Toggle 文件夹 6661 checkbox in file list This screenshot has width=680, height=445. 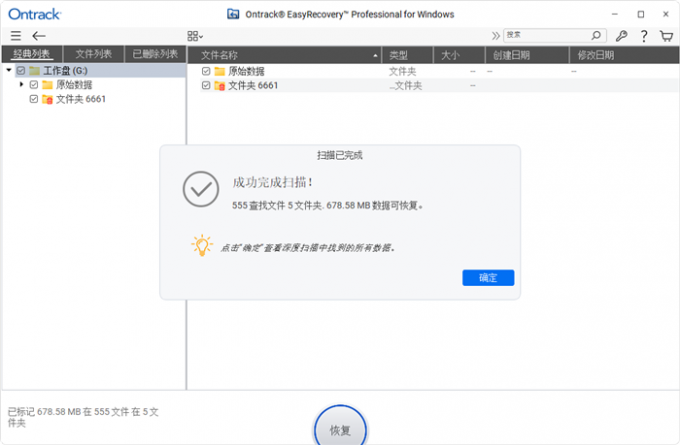(206, 85)
